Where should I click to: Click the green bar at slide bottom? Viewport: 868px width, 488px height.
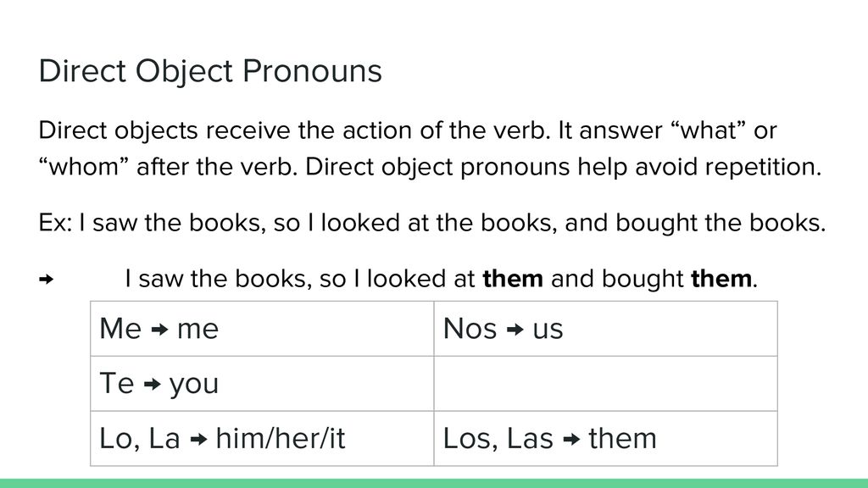[x=434, y=484]
